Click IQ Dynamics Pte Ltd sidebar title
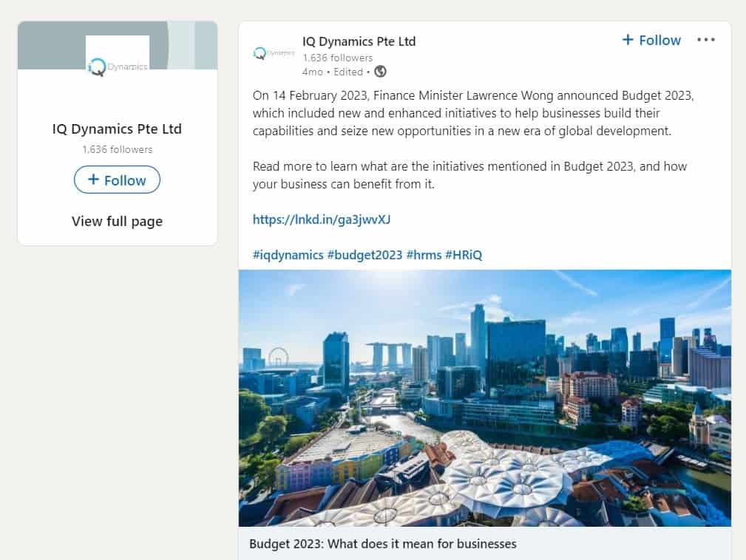This screenshot has height=560, width=746. [x=117, y=129]
